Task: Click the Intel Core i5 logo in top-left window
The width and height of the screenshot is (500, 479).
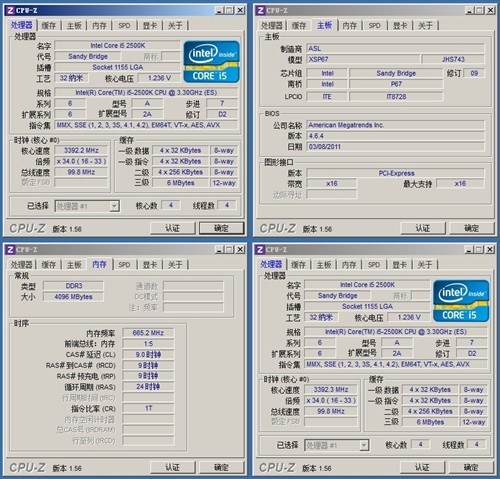Action: 211,62
